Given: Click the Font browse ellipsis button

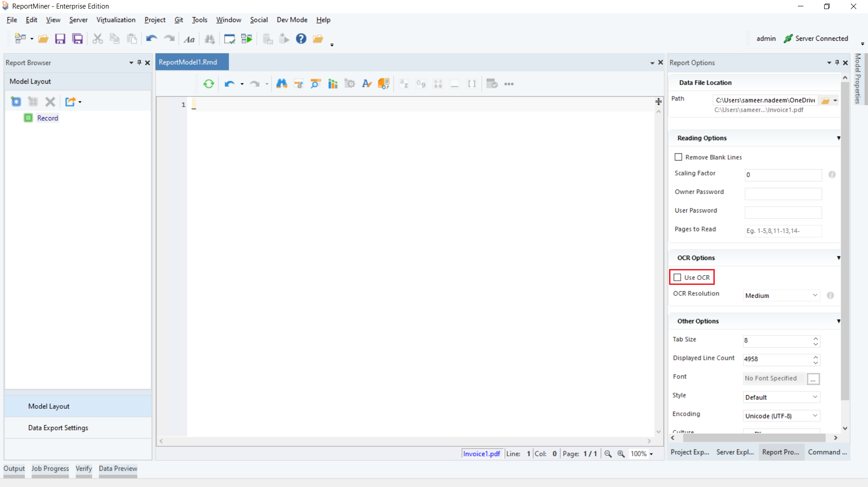Looking at the screenshot, I should coord(813,379).
